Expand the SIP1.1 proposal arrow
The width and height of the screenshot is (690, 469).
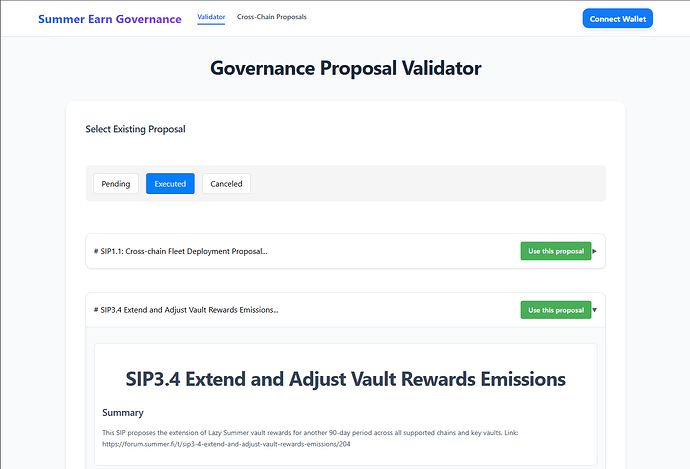coord(595,251)
